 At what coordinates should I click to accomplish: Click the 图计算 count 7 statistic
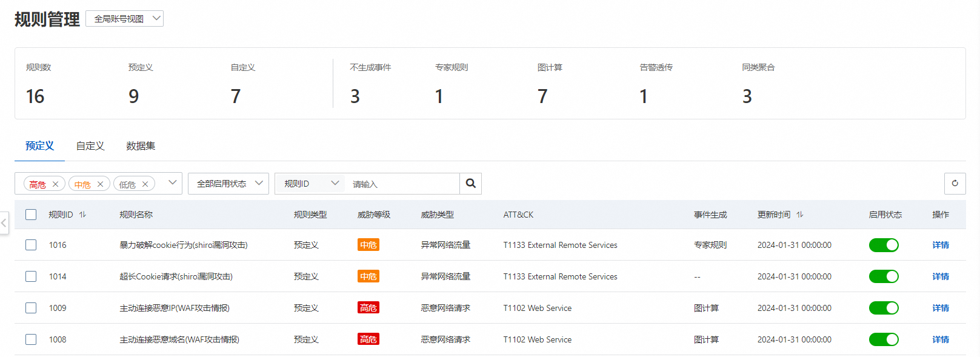point(542,96)
